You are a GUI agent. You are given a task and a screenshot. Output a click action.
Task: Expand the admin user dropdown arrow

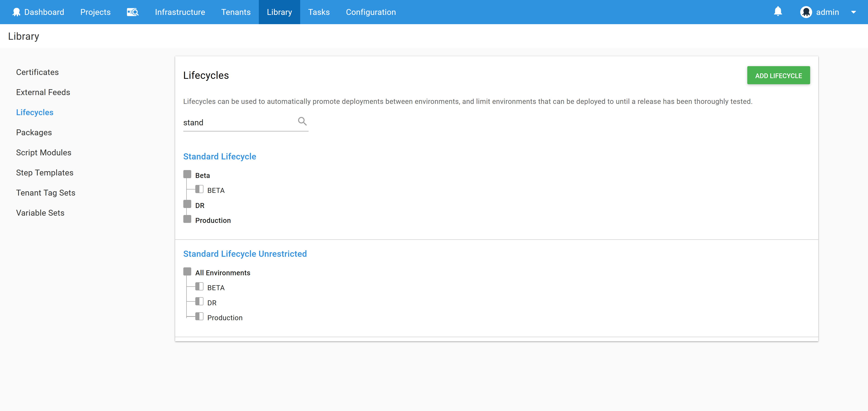pos(854,12)
